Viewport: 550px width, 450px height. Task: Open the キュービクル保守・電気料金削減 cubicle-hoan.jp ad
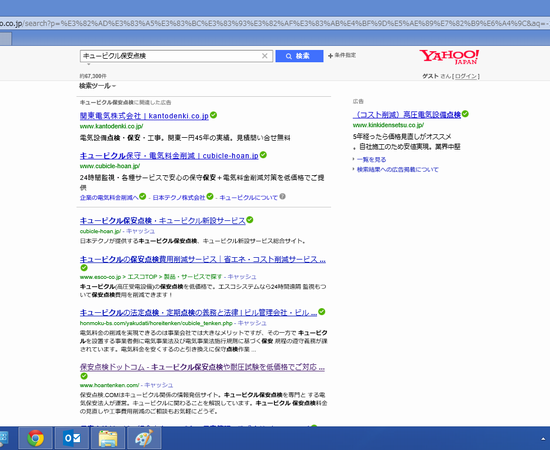[169, 155]
